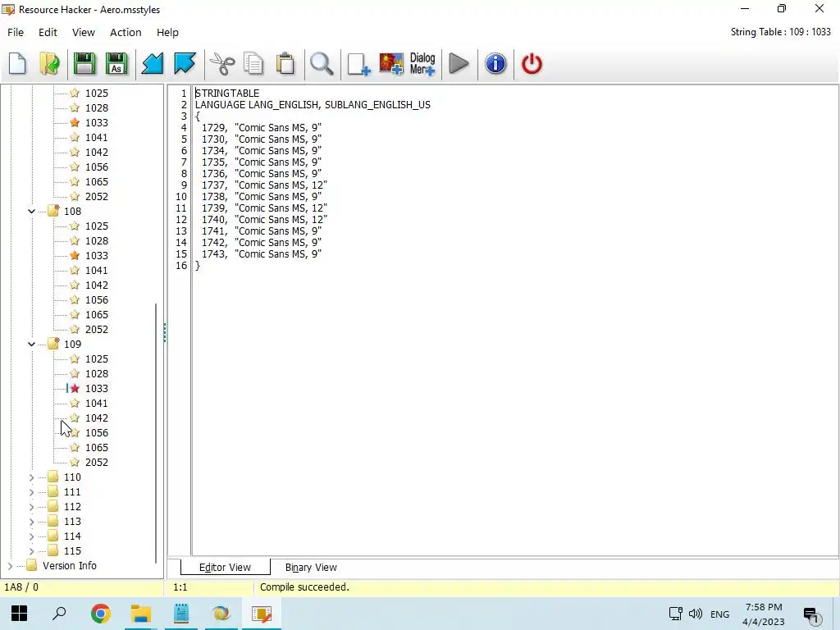The width and height of the screenshot is (840, 630).
Task: Expand the Version Info node
Action: [x=10, y=566]
